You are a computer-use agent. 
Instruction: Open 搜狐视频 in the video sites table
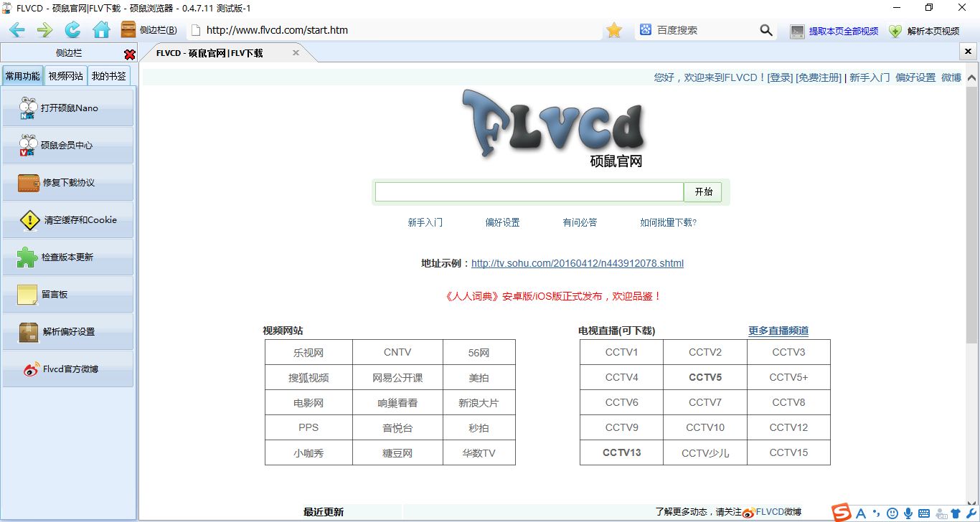click(x=308, y=378)
